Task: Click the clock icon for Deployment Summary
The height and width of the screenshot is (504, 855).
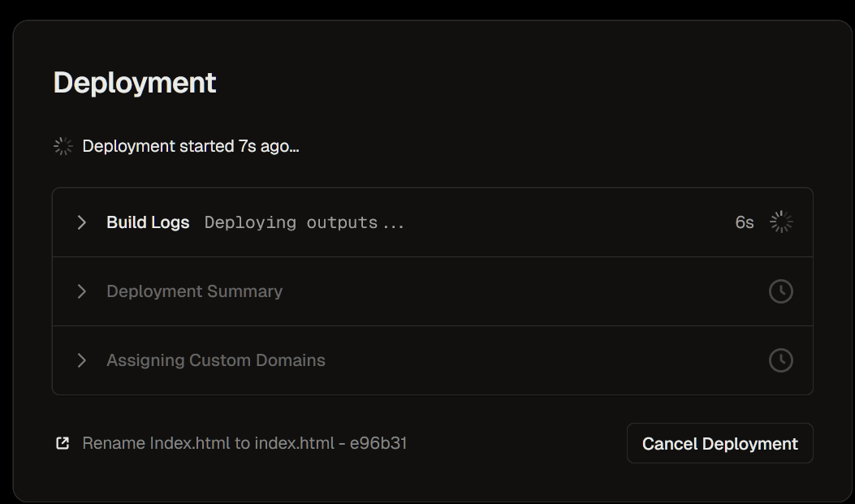Action: pos(781,291)
